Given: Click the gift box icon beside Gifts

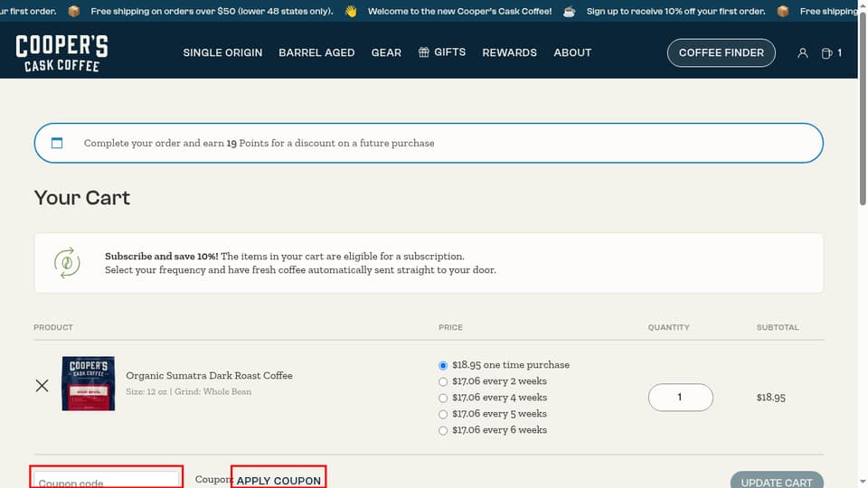Looking at the screenshot, I should point(423,52).
